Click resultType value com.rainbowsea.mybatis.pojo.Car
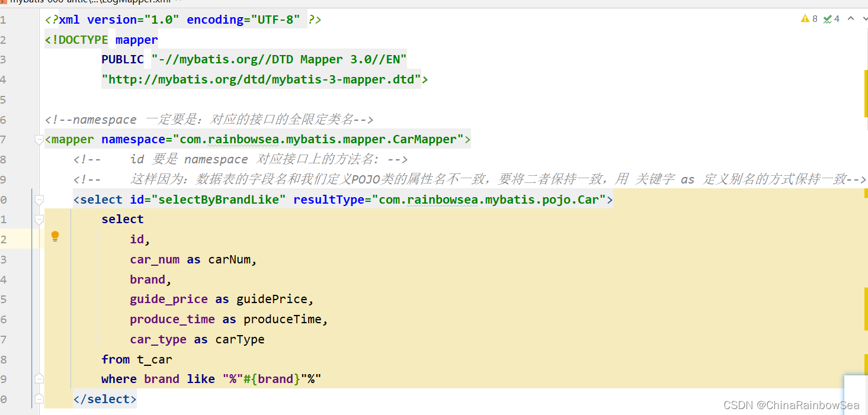This screenshot has height=415, width=868. click(489, 200)
